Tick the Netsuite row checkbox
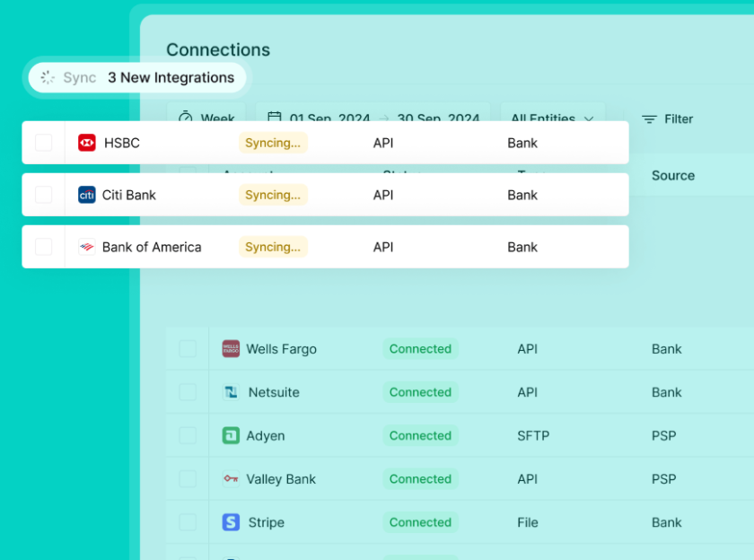The height and width of the screenshot is (560, 754). pos(188,392)
